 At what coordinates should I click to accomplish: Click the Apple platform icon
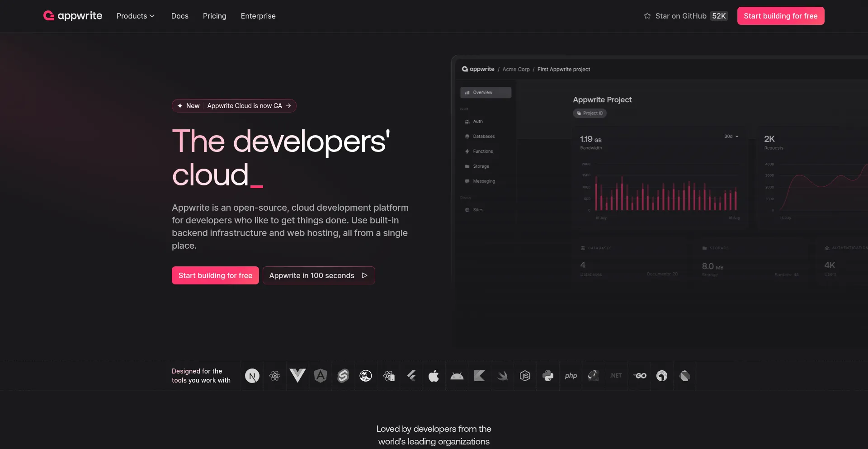[434, 376]
